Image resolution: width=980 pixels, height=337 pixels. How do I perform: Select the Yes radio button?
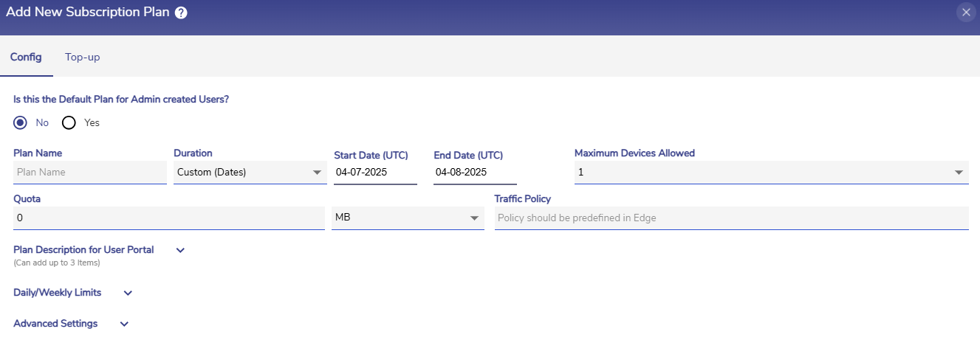point(69,122)
